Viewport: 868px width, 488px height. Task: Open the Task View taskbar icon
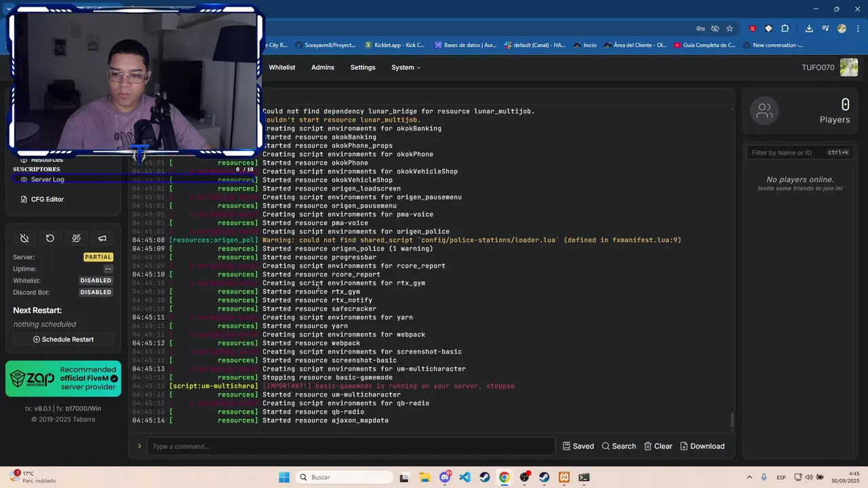click(x=404, y=477)
